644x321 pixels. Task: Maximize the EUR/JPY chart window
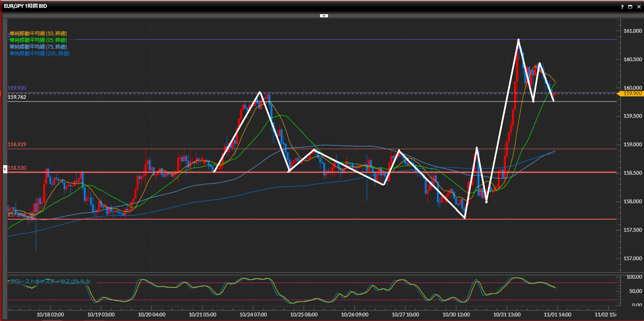(x=630, y=7)
